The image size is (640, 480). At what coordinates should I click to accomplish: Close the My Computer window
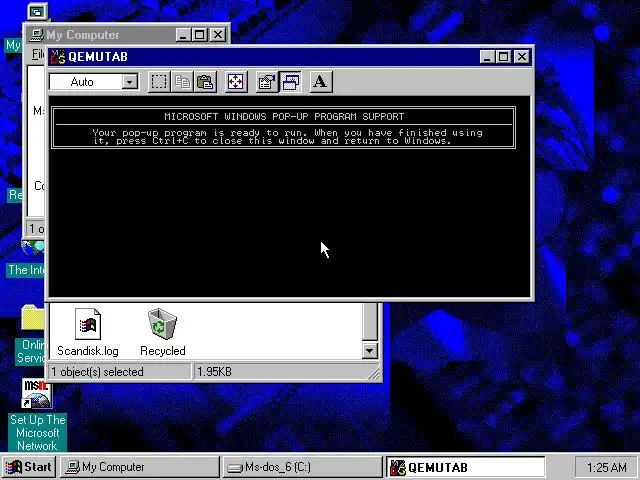[x=218, y=35]
